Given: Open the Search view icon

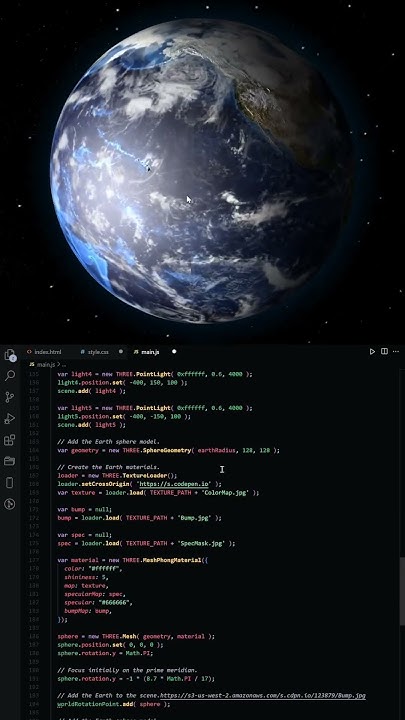Looking at the screenshot, I should (x=10, y=376).
